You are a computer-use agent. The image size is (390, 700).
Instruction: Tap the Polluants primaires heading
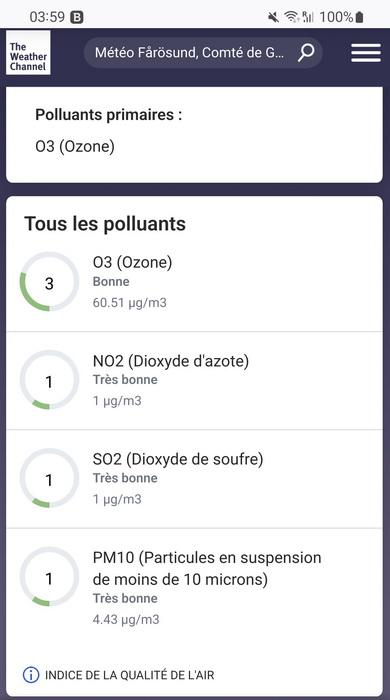click(x=109, y=115)
